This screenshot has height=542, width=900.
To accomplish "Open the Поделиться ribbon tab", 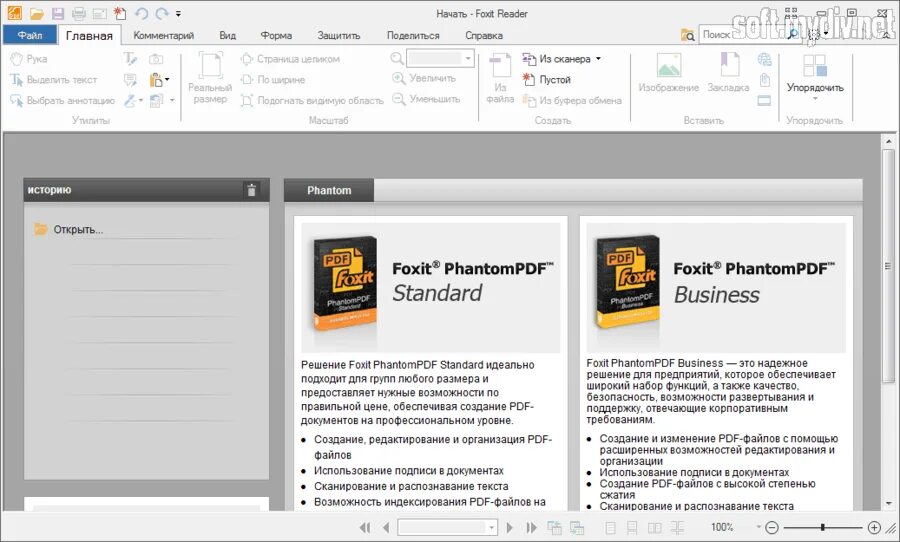I will (413, 36).
